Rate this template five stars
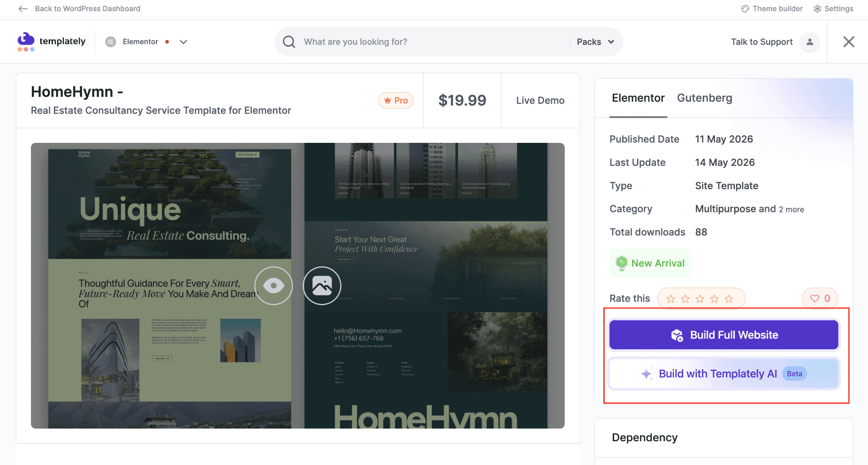The height and width of the screenshot is (465, 868). (729, 299)
